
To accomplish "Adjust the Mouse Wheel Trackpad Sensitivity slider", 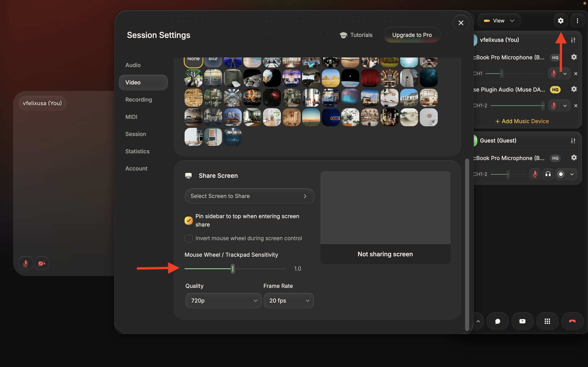I will tap(233, 269).
